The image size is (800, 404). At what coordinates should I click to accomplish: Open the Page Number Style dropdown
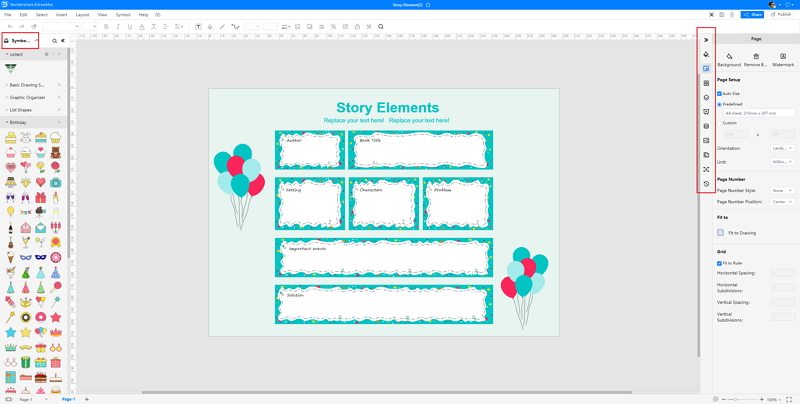(x=782, y=190)
